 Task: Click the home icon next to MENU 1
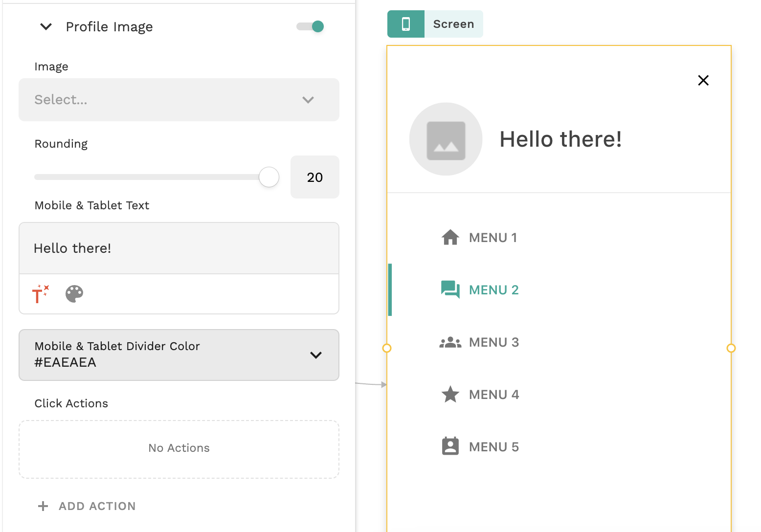click(450, 238)
